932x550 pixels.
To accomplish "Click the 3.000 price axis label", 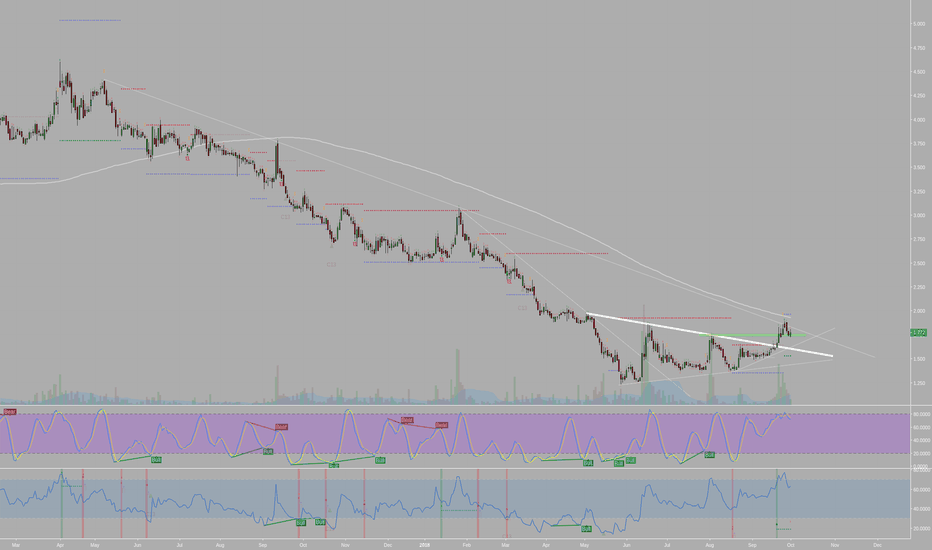I will coord(920,215).
